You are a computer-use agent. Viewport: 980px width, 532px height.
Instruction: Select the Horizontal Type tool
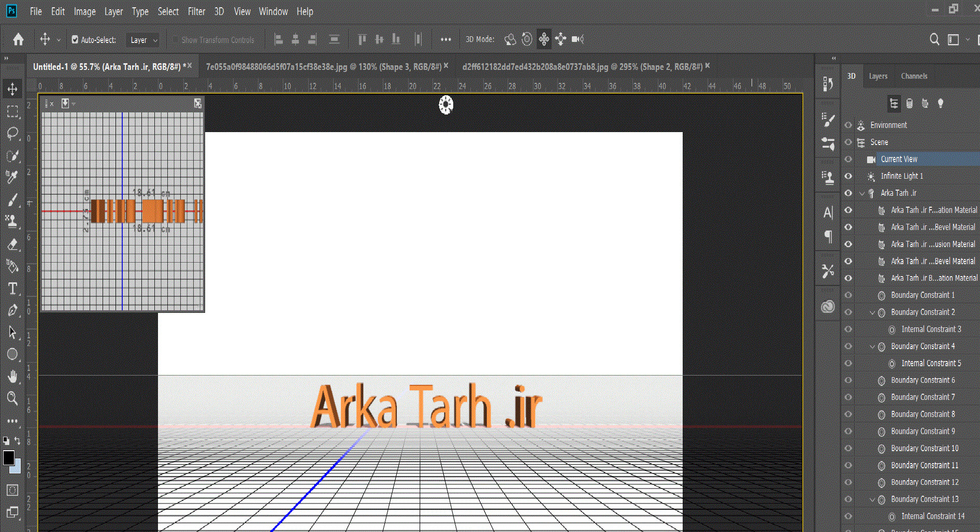coord(12,289)
